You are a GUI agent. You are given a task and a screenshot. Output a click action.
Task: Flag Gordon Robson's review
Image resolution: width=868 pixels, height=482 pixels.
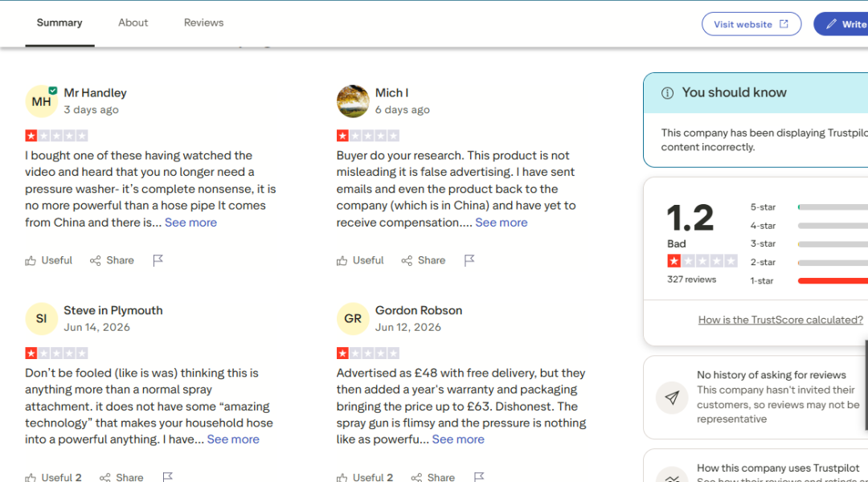[x=479, y=477]
